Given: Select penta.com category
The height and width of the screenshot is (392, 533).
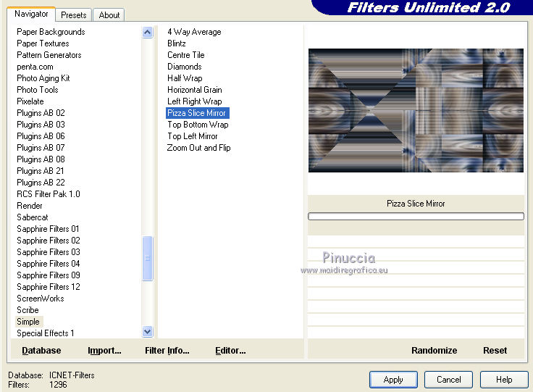Looking at the screenshot, I should [x=35, y=67].
